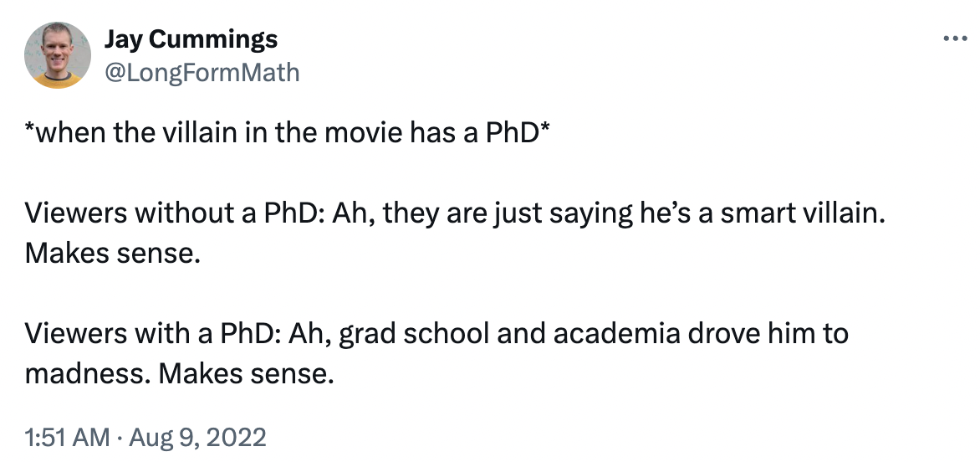Click the word "has" in the first line
The height and width of the screenshot is (462, 980).
pyautogui.click(x=432, y=135)
